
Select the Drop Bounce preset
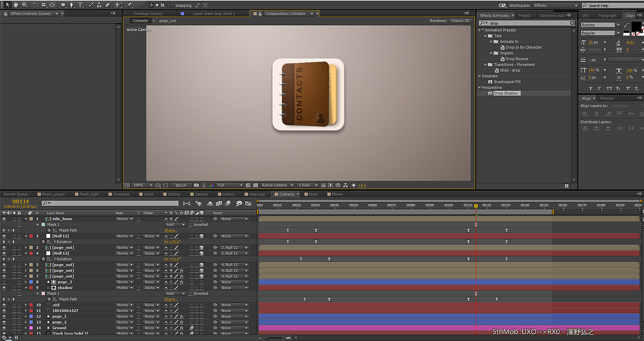coord(517,59)
